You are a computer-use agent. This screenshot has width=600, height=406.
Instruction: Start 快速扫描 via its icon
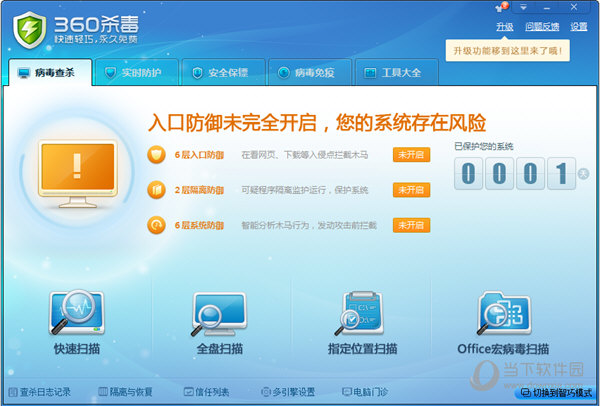tap(77, 312)
